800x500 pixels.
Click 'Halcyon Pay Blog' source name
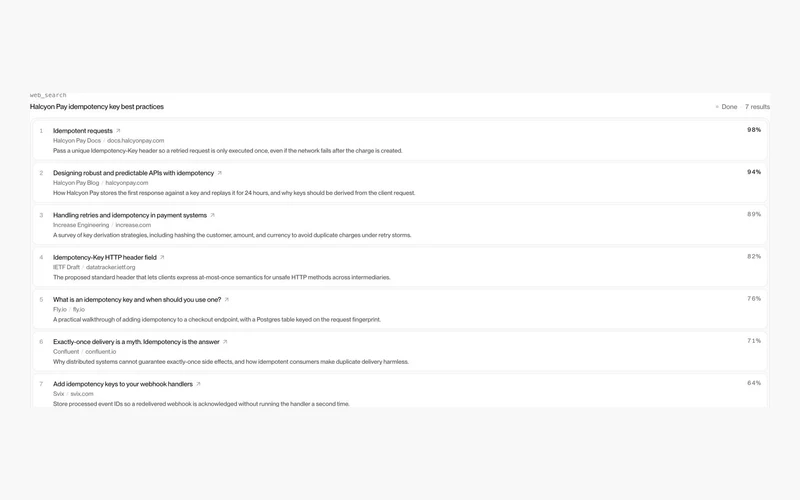76,183
